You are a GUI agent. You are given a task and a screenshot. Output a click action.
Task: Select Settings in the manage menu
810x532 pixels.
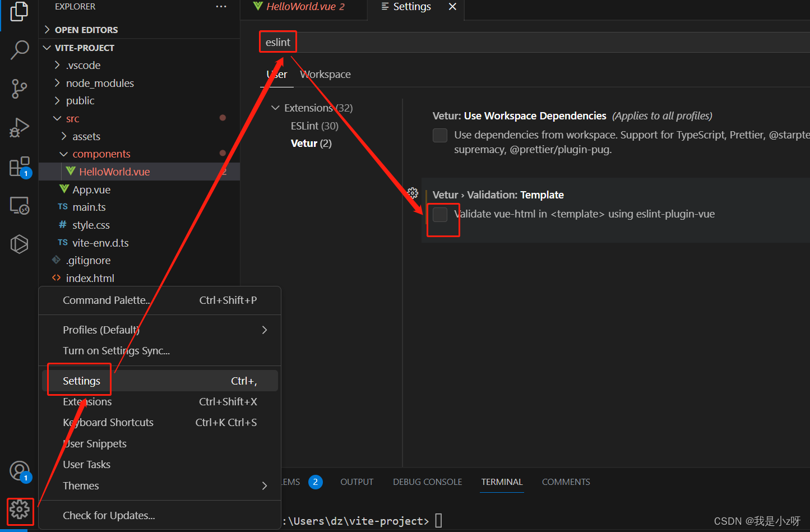coord(160,381)
